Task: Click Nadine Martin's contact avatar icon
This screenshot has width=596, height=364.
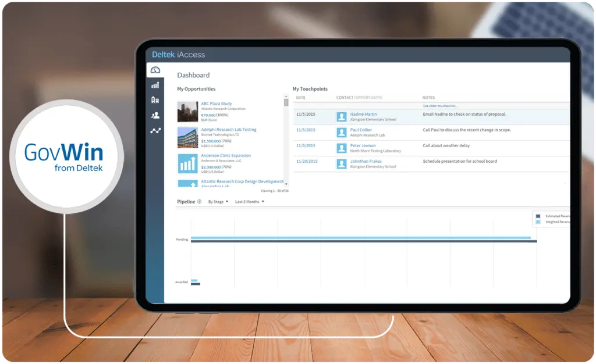Action: click(x=341, y=117)
